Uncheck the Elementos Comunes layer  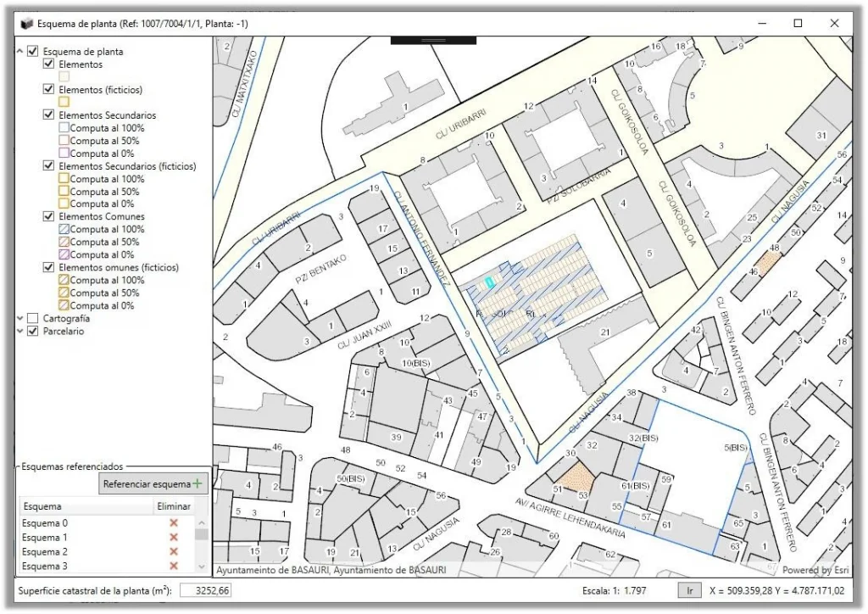coord(48,216)
